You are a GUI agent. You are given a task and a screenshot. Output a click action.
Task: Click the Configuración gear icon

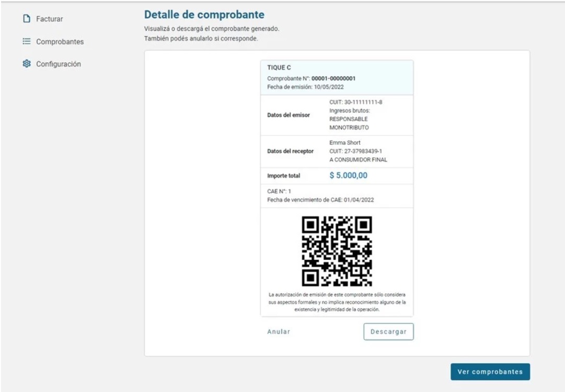tap(27, 64)
